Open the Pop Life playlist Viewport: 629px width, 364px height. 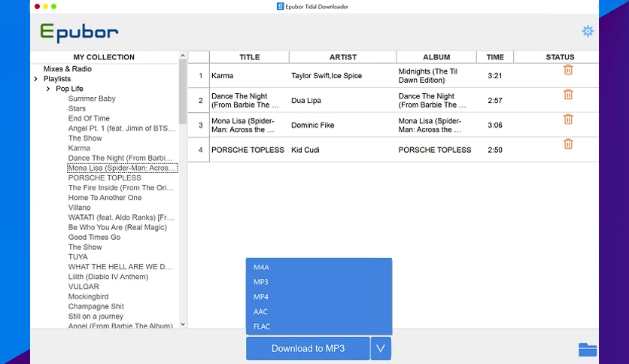(x=69, y=89)
